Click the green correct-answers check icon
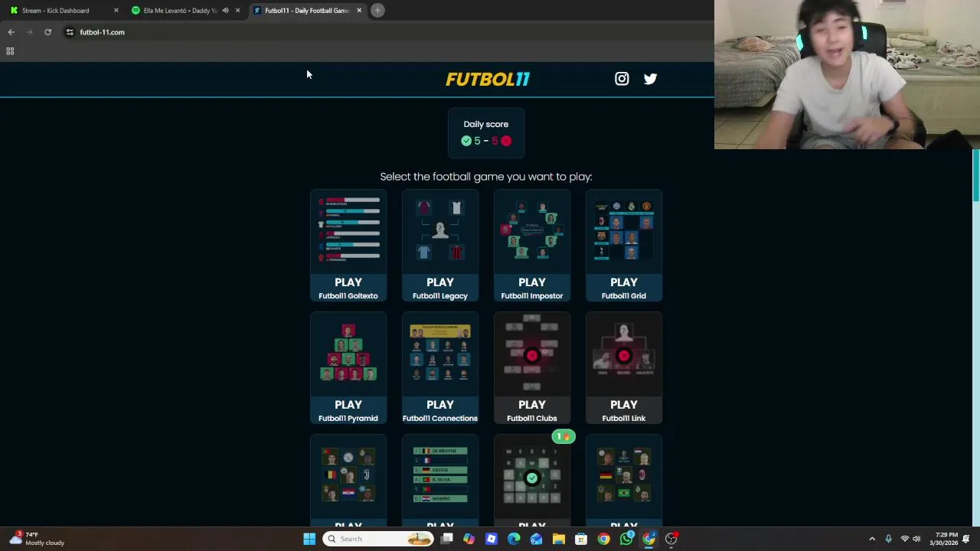 pyautogui.click(x=466, y=141)
